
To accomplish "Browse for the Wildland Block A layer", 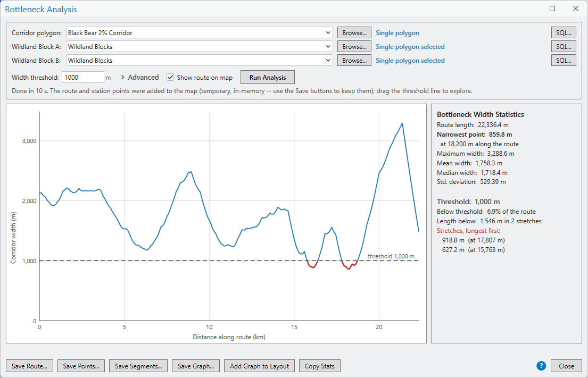I will pyautogui.click(x=354, y=46).
